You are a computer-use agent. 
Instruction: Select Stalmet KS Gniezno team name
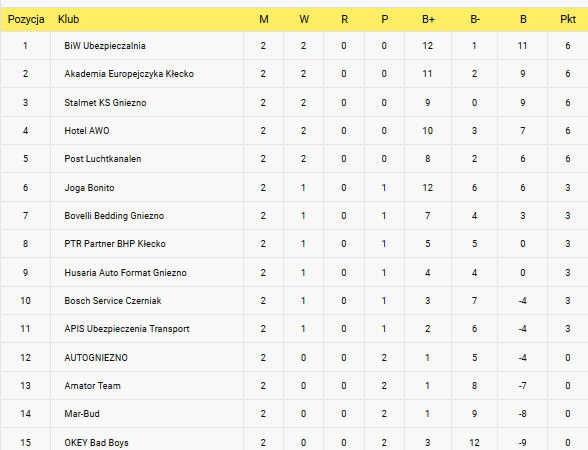click(x=105, y=103)
